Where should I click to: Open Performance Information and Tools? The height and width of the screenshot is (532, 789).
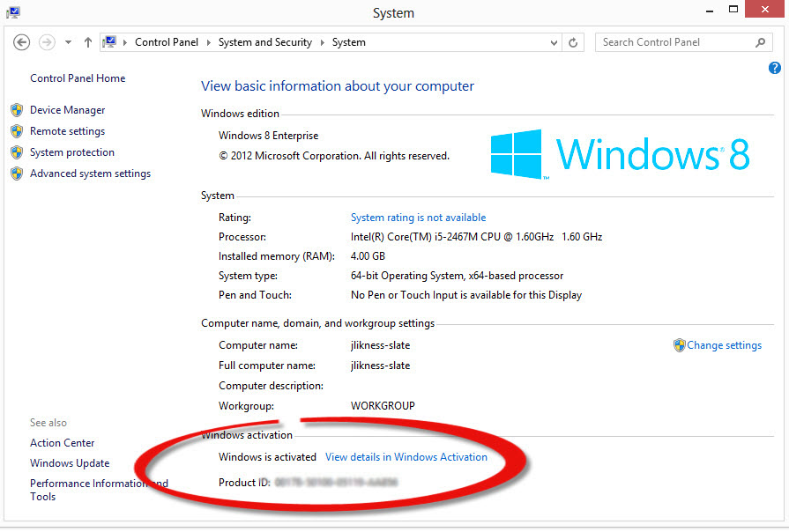pyautogui.click(x=99, y=490)
